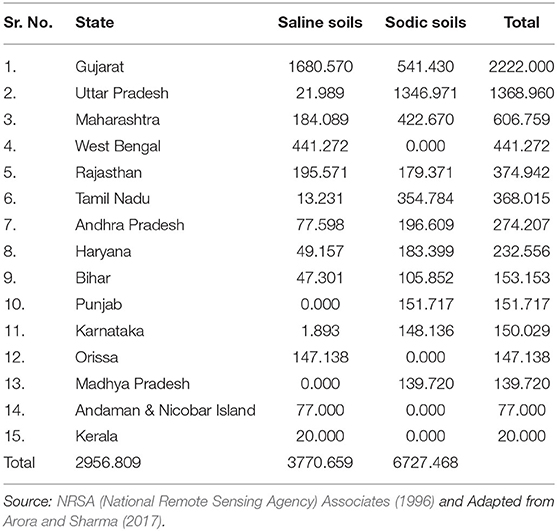
Task: Click the Total column header
Action: click(521, 22)
